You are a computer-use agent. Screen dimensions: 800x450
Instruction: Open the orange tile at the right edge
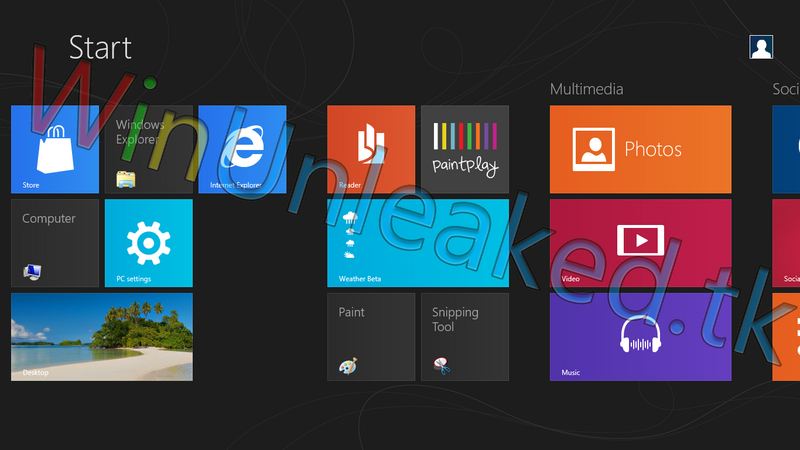pyautogui.click(x=786, y=337)
